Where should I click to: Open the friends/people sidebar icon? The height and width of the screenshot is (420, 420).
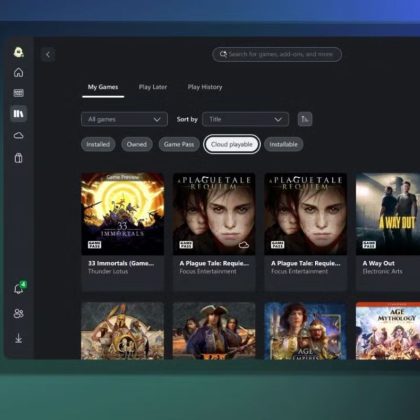[19, 313]
